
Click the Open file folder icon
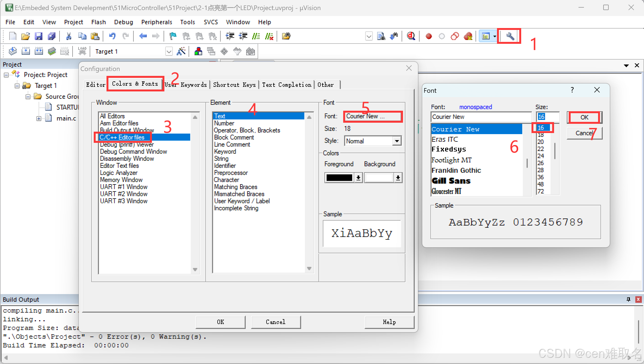[25, 36]
